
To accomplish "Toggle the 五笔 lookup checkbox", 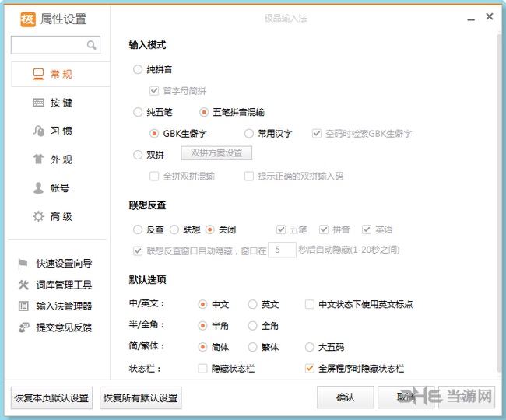I will click(x=281, y=229).
